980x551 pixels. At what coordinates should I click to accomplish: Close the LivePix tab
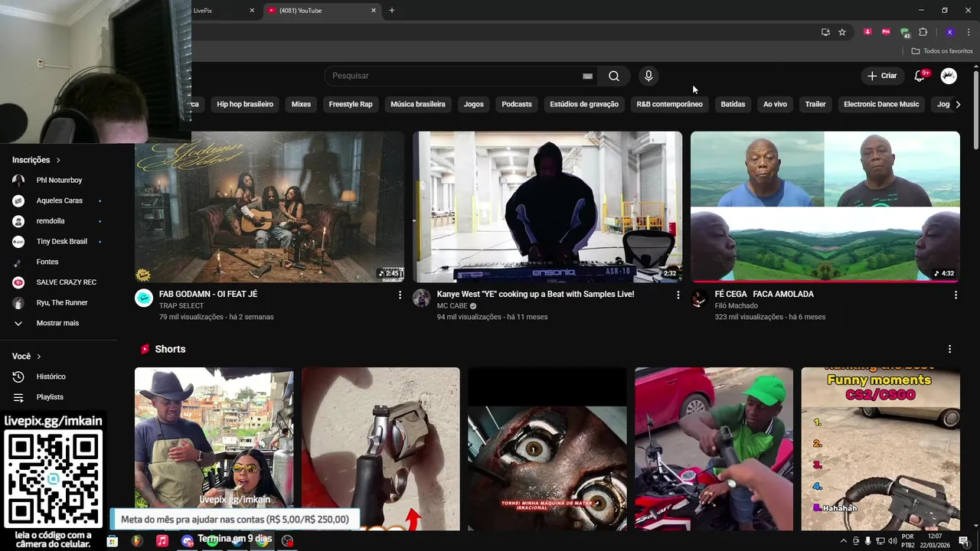(252, 11)
